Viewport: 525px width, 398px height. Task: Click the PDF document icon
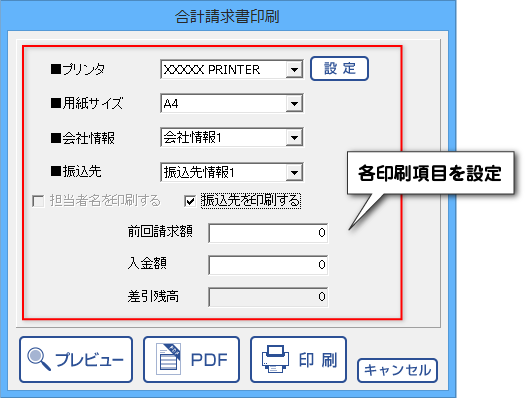click(x=168, y=359)
